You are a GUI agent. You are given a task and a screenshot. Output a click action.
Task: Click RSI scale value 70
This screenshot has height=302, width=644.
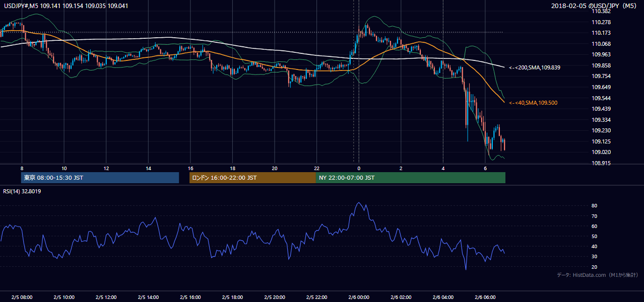click(x=594, y=216)
